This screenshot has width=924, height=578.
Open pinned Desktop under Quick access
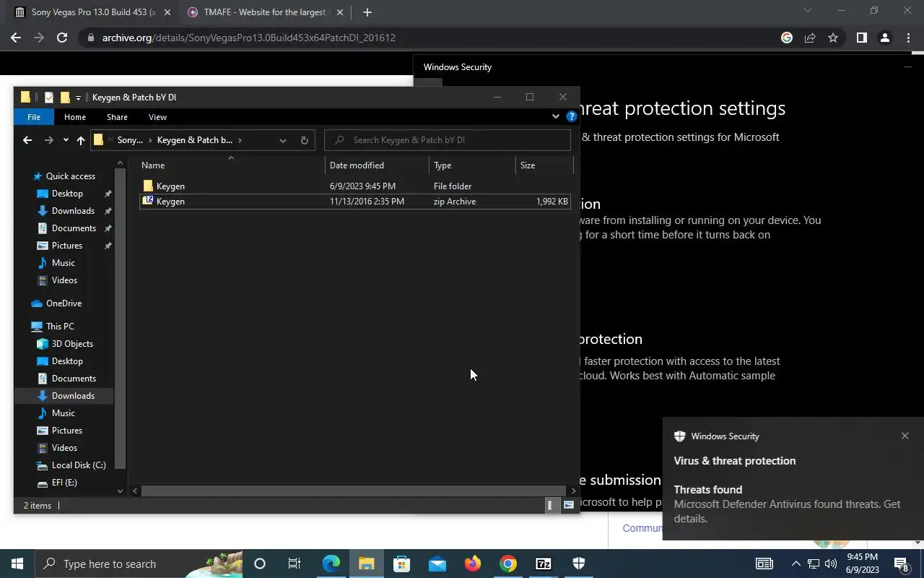point(67,194)
